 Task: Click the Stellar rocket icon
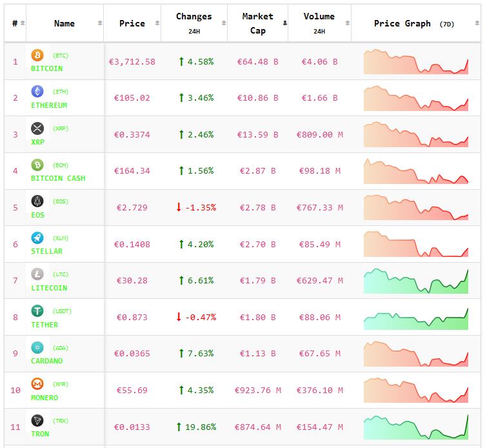[x=37, y=238]
